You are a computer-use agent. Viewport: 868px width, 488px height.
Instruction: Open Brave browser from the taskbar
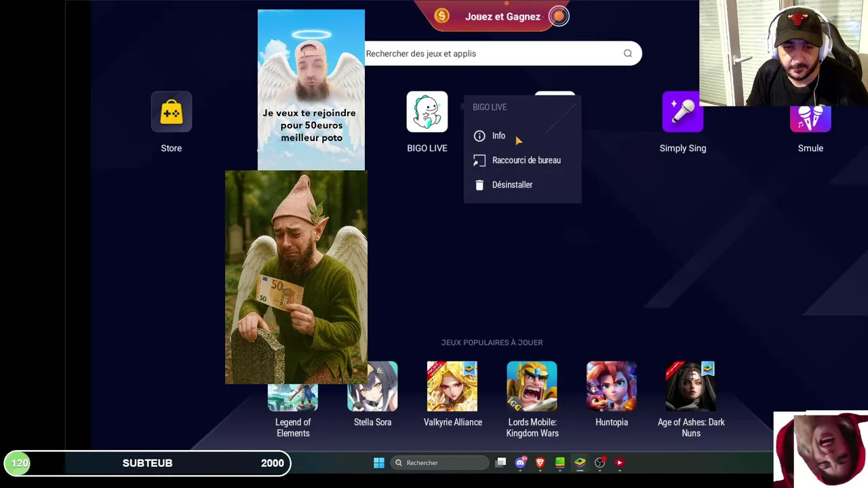[x=540, y=463]
